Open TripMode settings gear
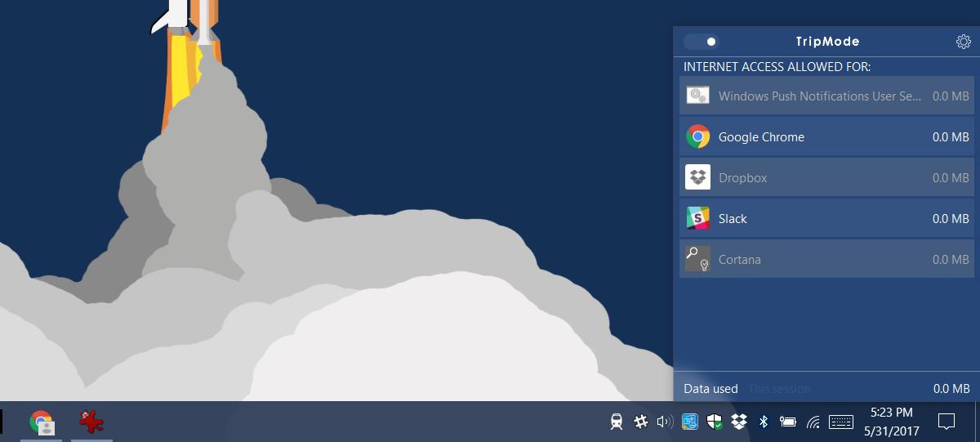This screenshot has height=442, width=980. point(963,42)
